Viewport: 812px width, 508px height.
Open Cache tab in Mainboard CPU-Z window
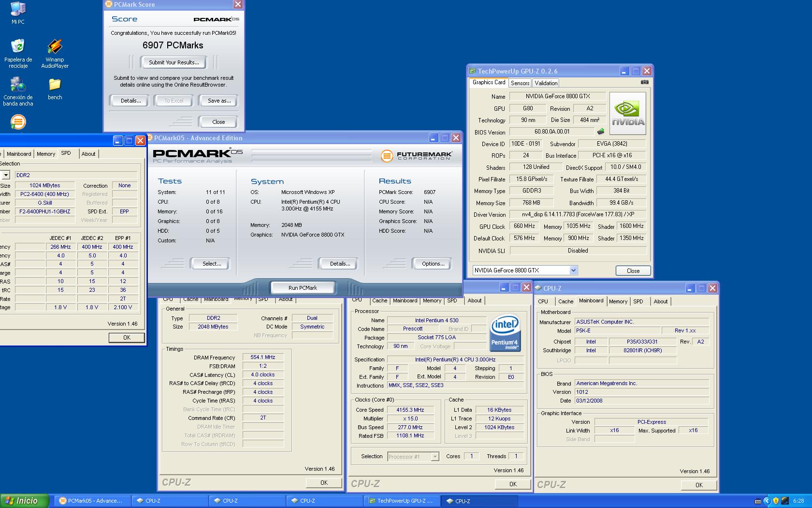[x=565, y=301]
